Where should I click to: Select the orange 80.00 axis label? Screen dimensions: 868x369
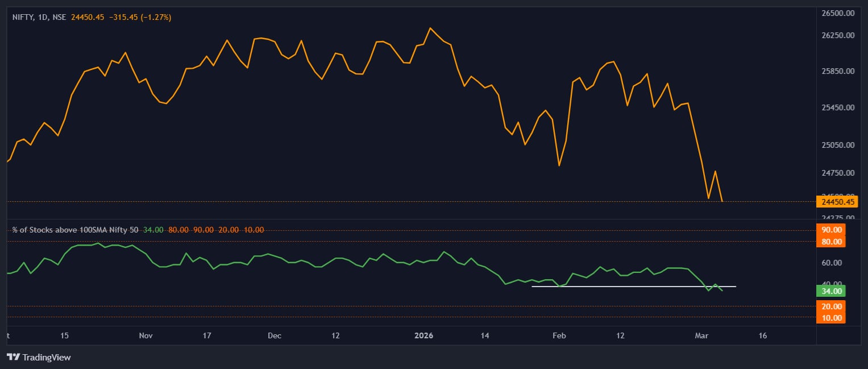tap(831, 242)
